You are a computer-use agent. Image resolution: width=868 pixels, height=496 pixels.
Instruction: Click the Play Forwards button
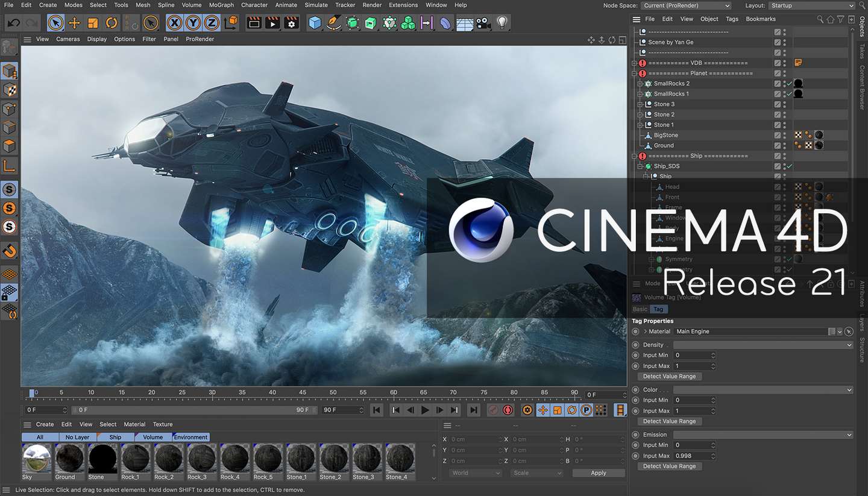click(425, 410)
